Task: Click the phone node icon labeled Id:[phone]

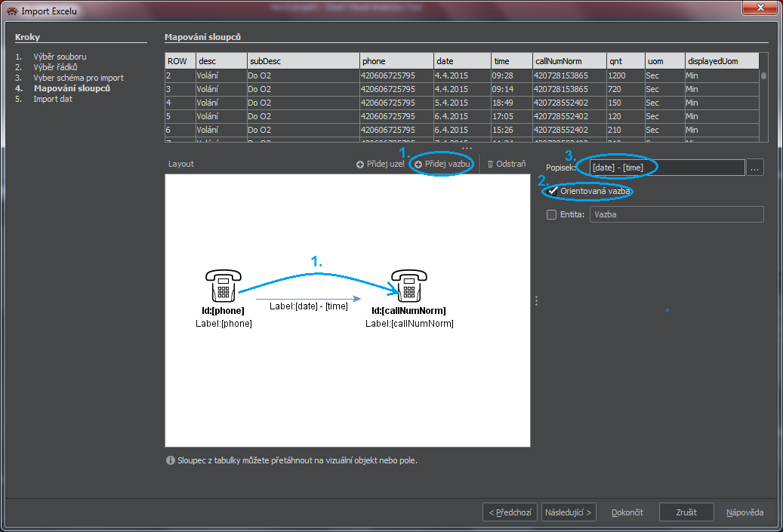Action: coord(223,286)
